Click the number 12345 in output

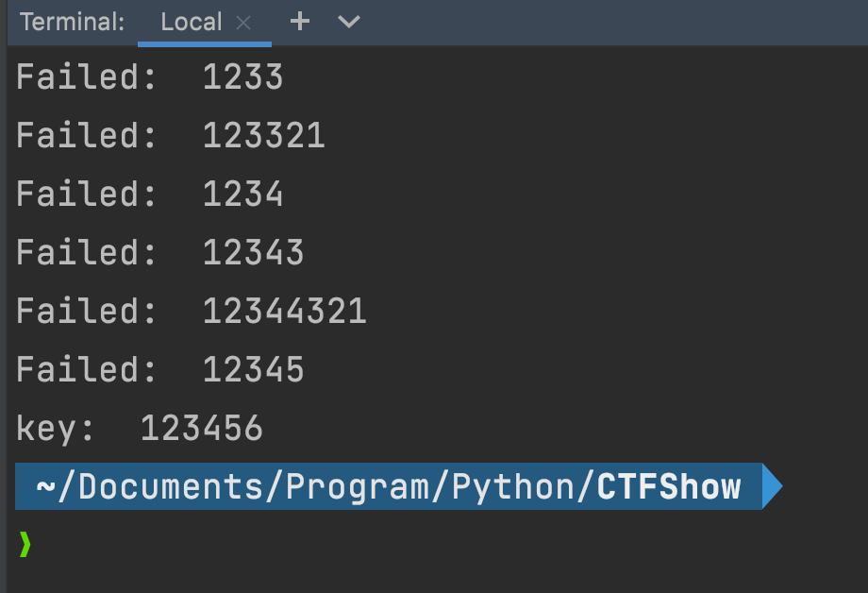[253, 370]
